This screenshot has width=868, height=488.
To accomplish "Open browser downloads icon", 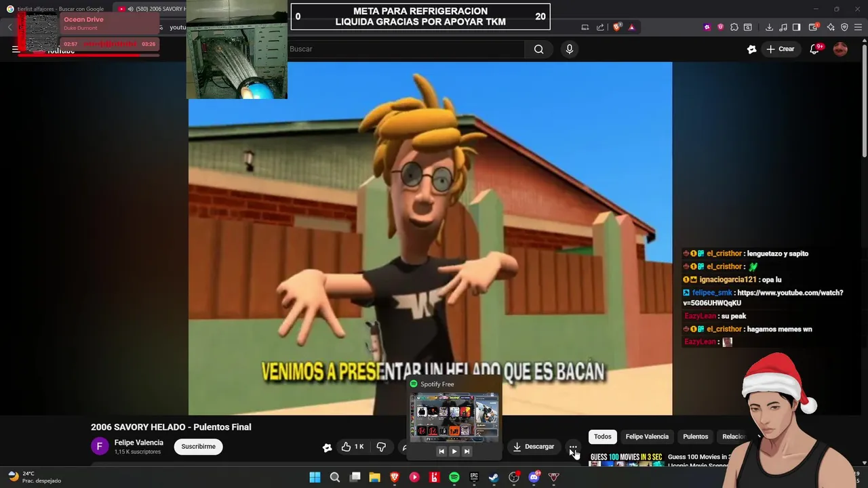I will click(769, 27).
